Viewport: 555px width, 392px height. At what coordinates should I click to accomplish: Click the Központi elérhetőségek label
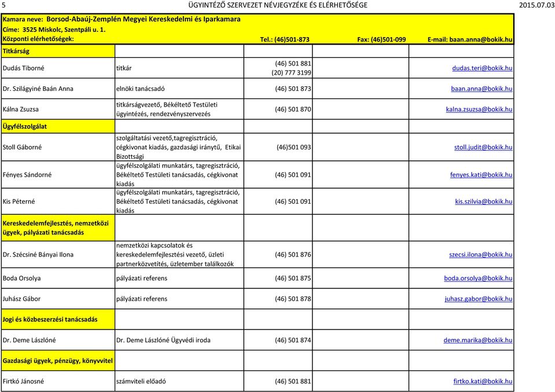38,39
